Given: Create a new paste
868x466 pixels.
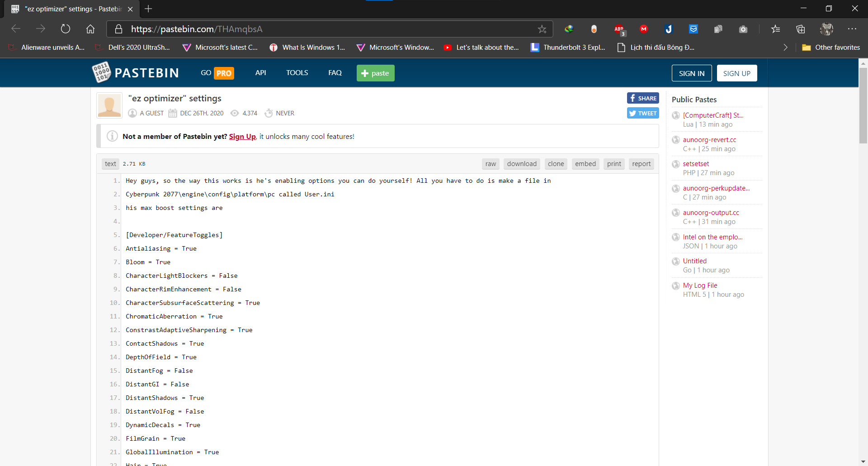Looking at the screenshot, I should click(x=375, y=73).
